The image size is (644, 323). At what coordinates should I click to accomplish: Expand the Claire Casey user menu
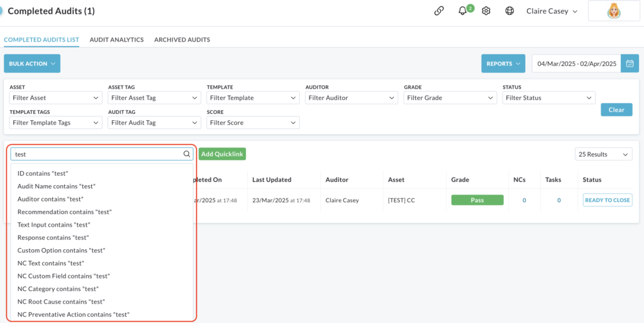coord(552,11)
